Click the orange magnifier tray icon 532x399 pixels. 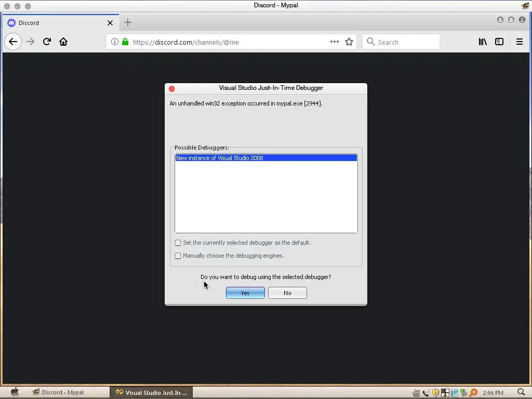click(x=473, y=393)
